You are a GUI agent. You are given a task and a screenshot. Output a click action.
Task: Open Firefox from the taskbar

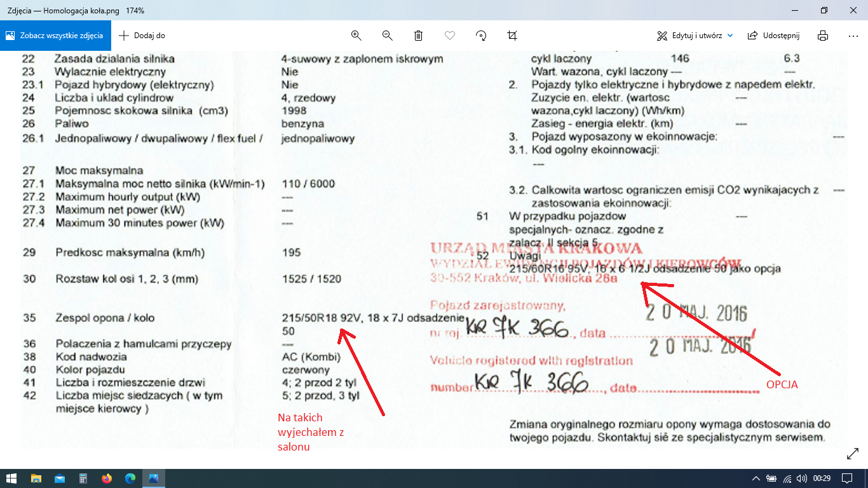(106, 478)
